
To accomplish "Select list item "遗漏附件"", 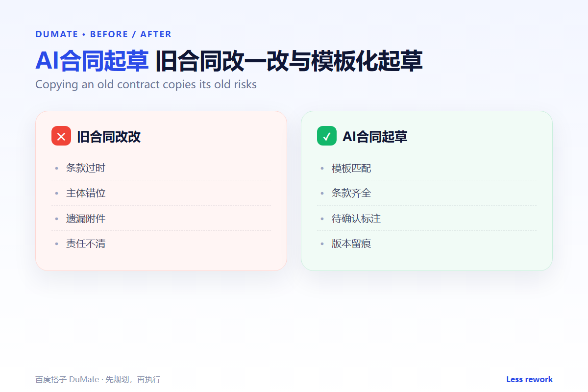I will [86, 219].
